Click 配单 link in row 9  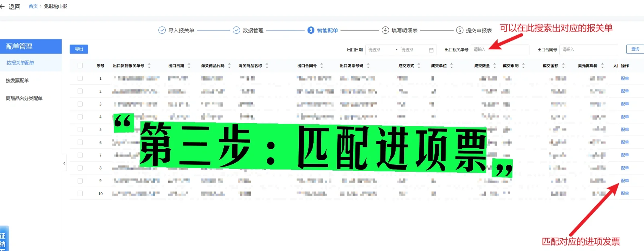click(x=625, y=180)
